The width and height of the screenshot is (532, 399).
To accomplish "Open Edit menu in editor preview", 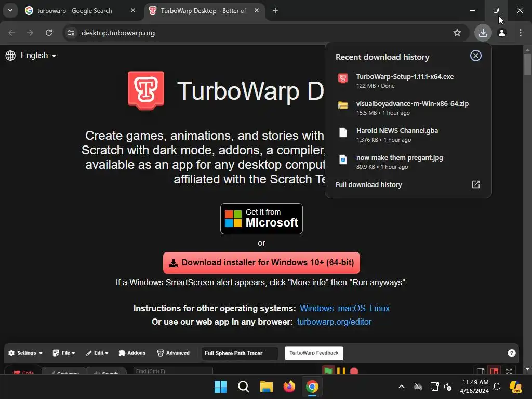I will [x=97, y=353].
